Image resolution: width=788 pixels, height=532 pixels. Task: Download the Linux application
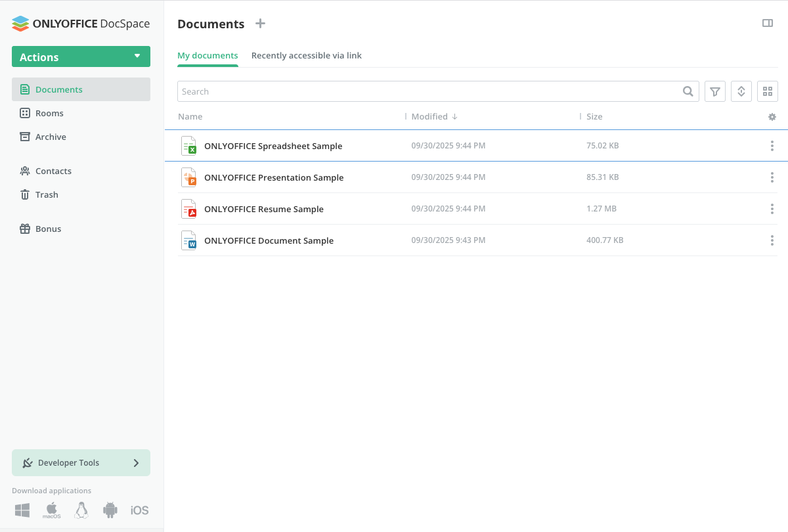(x=81, y=510)
